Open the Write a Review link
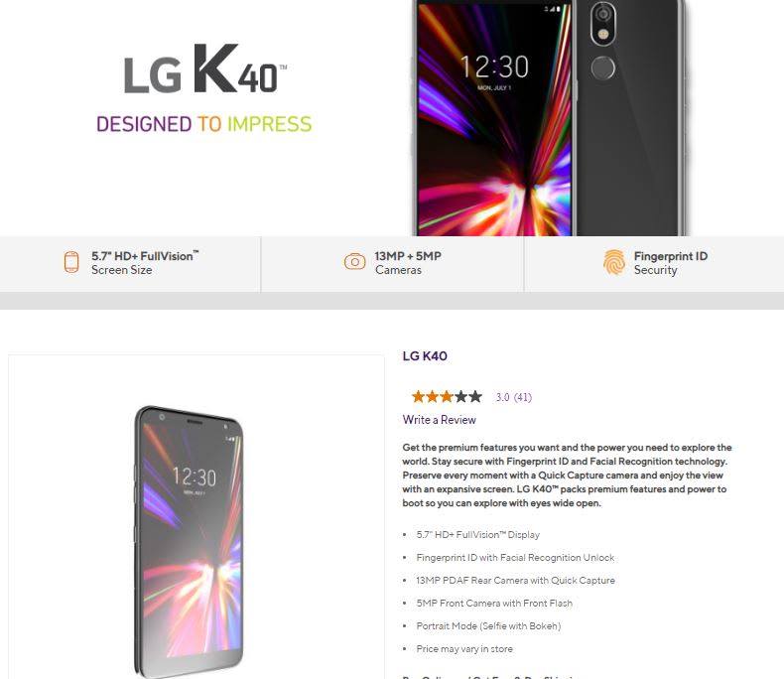This screenshot has width=784, height=679. point(439,420)
